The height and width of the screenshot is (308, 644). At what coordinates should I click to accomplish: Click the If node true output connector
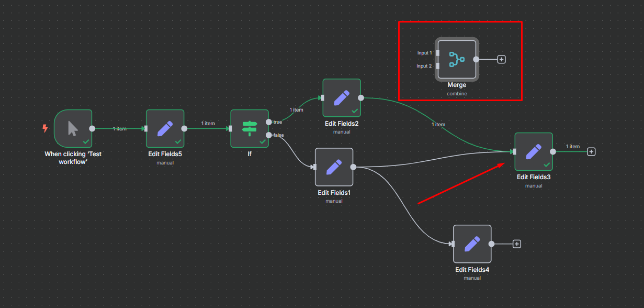point(268,122)
